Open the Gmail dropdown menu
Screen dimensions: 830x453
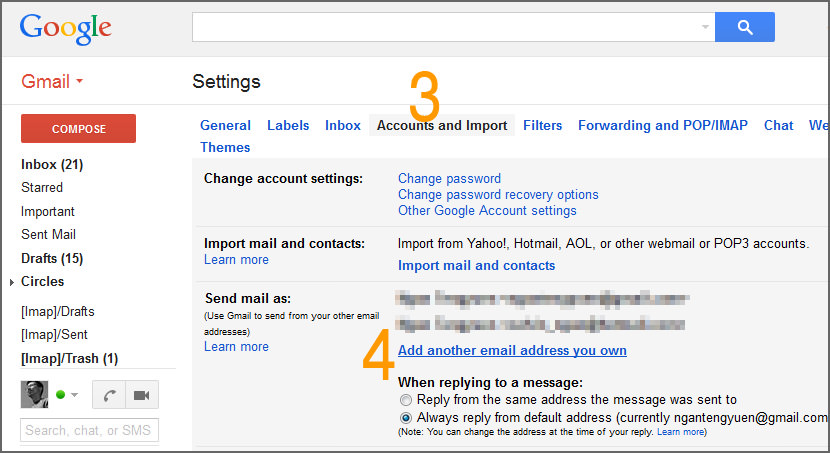pos(52,81)
